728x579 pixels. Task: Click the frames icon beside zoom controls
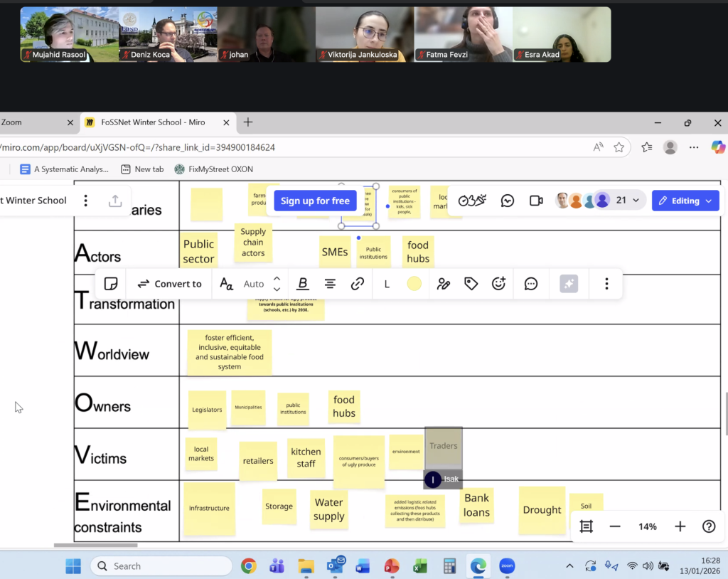click(587, 526)
